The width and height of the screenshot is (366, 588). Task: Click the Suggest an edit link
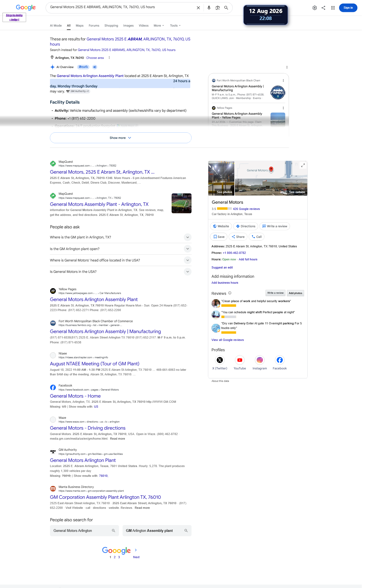[x=222, y=267]
